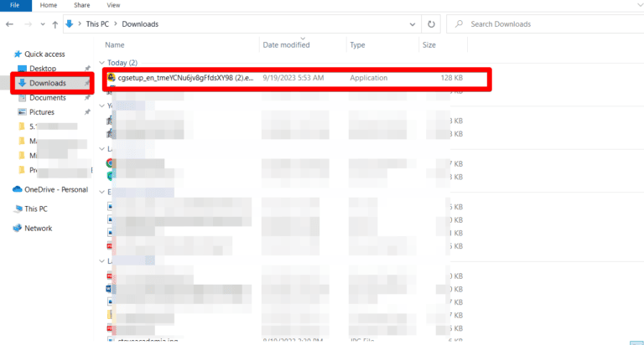Click the pin icon beside Pictures
644x345 pixels.
pos(87,112)
